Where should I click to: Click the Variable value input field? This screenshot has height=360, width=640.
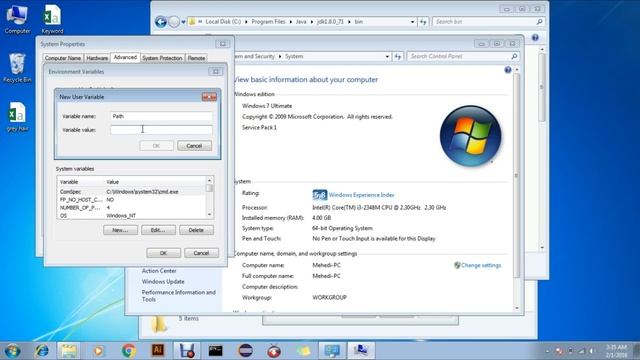[x=161, y=130]
